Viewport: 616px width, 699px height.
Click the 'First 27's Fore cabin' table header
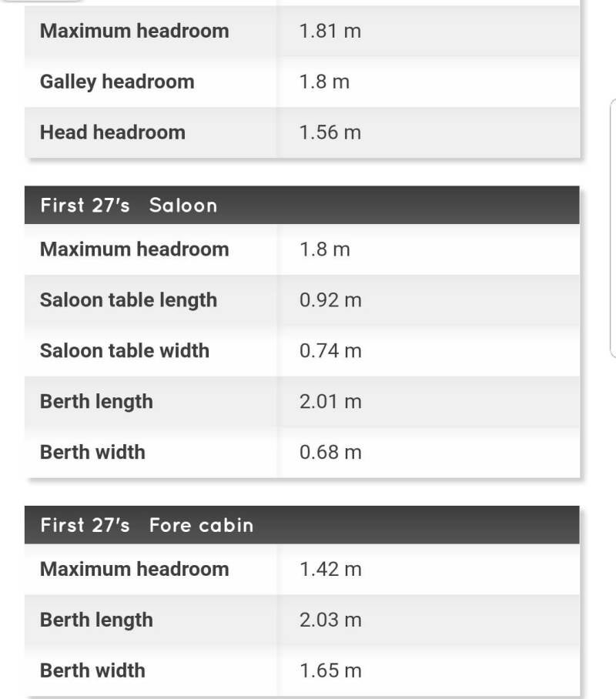(146, 525)
